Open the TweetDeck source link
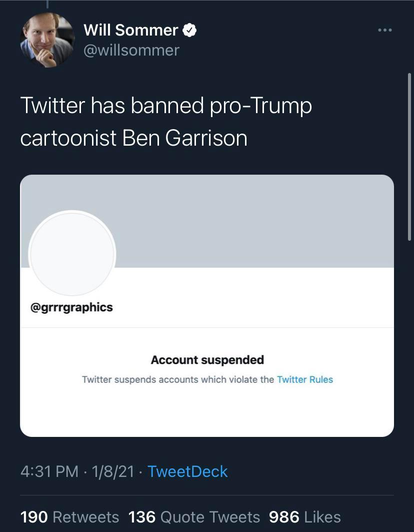The height and width of the screenshot is (532, 414). click(187, 471)
